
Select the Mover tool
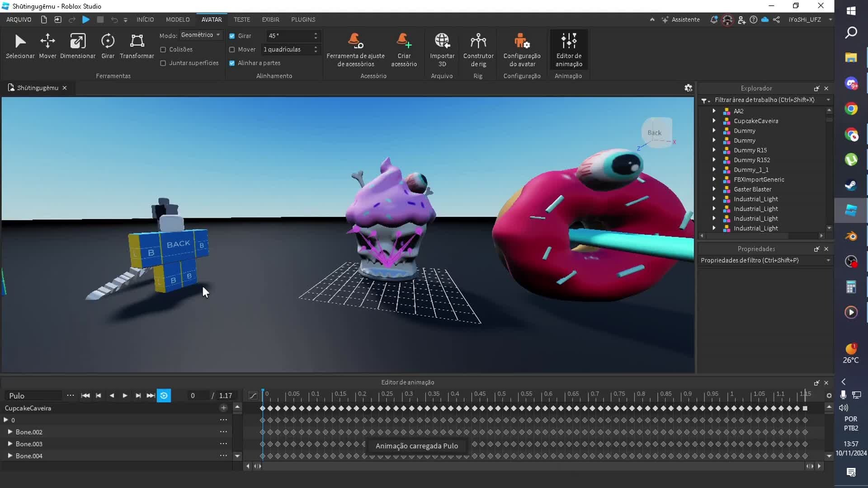[47, 45]
